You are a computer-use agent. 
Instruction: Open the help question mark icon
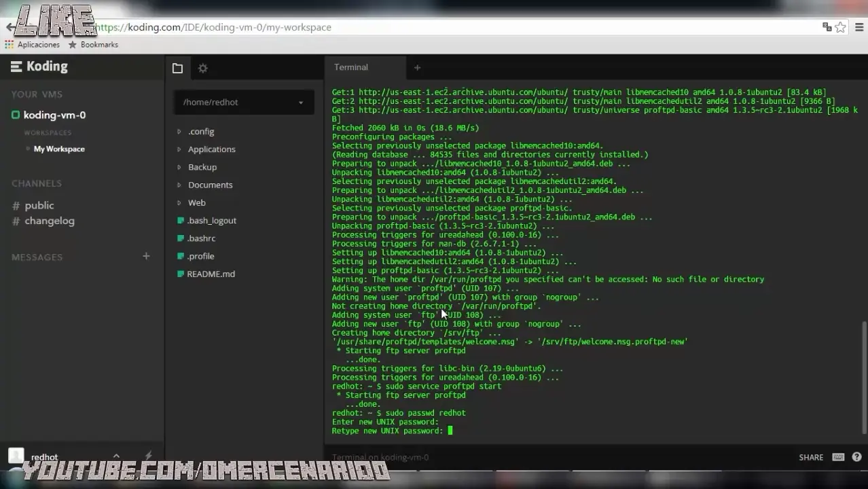click(856, 457)
